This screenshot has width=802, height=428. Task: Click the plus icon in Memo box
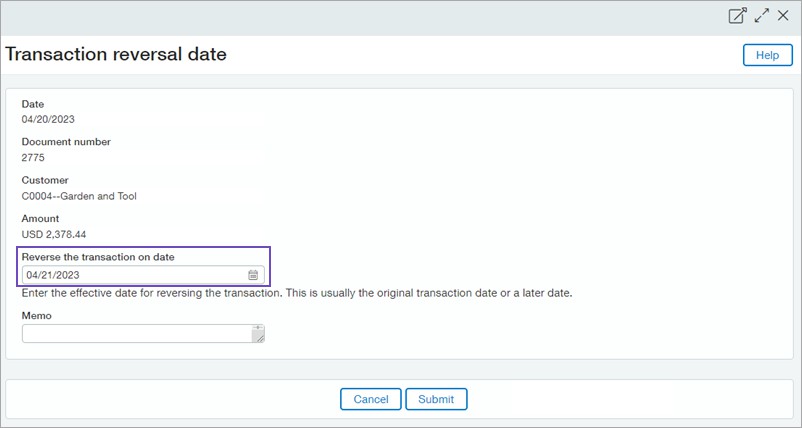pyautogui.click(x=259, y=328)
